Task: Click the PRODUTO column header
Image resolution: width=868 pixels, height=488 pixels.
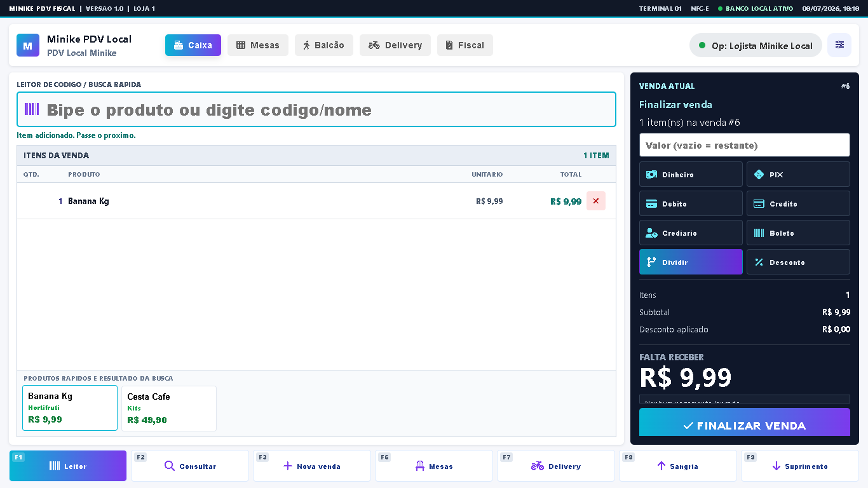Action: (84, 174)
